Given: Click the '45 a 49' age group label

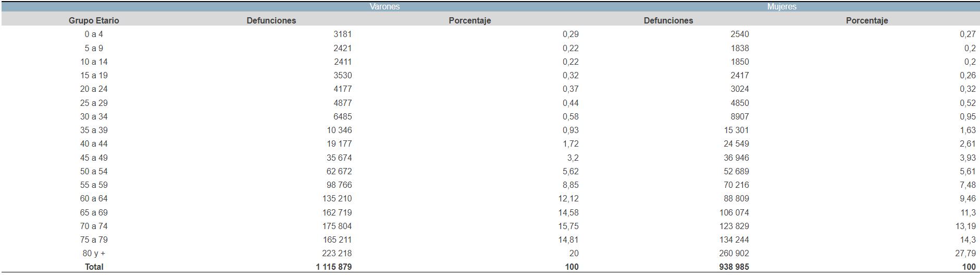Looking at the screenshot, I should click(94, 158).
